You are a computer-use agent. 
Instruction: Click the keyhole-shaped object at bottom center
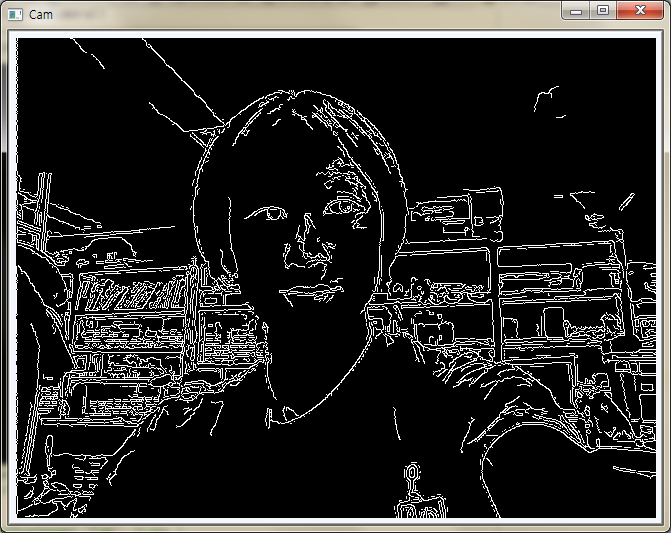point(411,473)
